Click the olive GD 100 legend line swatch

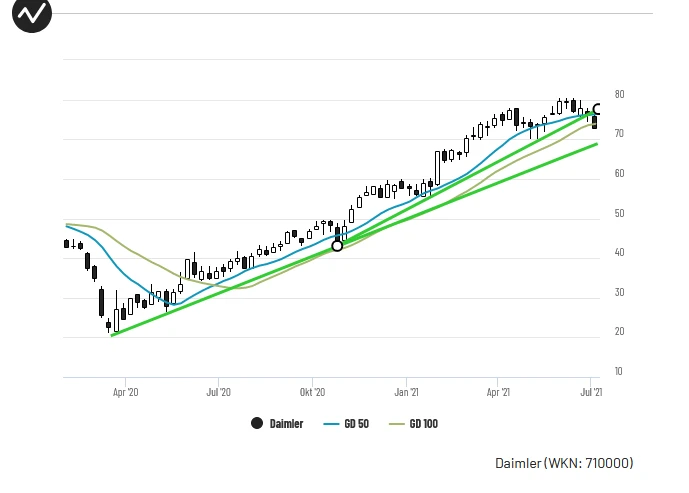tap(396, 423)
